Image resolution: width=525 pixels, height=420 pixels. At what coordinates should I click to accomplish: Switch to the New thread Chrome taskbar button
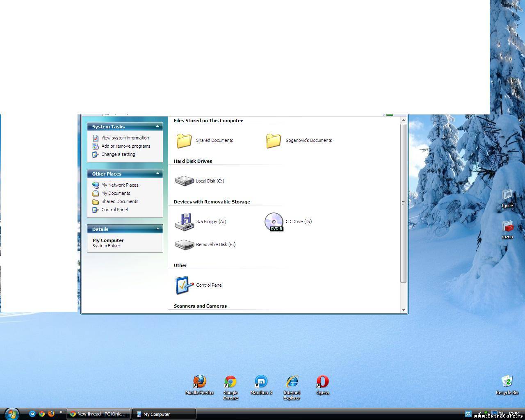click(x=98, y=414)
